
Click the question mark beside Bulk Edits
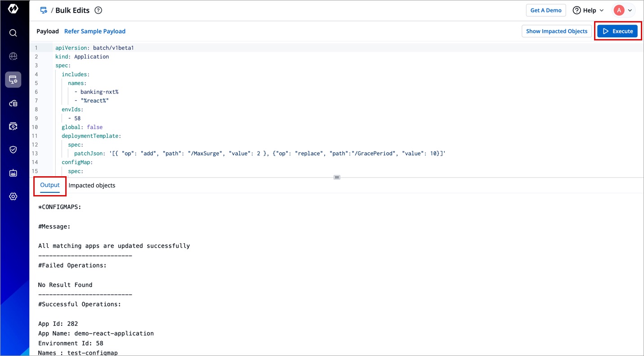coord(98,10)
